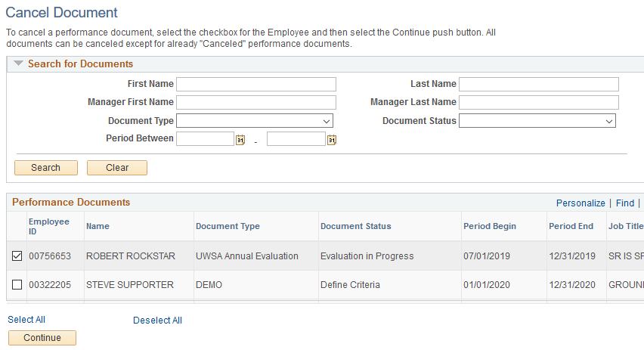
Task: Sort by Period End column header
Action: pyautogui.click(x=571, y=226)
